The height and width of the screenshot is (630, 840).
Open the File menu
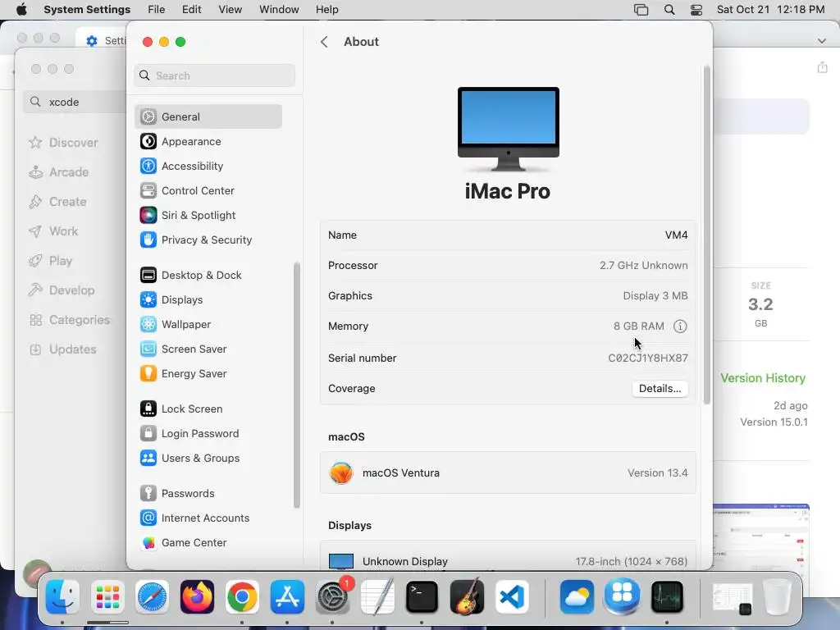[x=157, y=10]
